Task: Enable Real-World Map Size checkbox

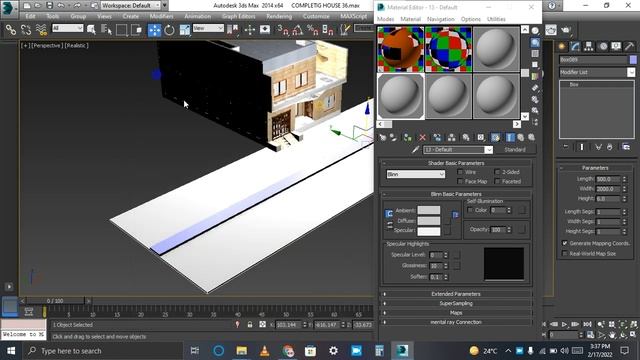Action: [x=565, y=253]
